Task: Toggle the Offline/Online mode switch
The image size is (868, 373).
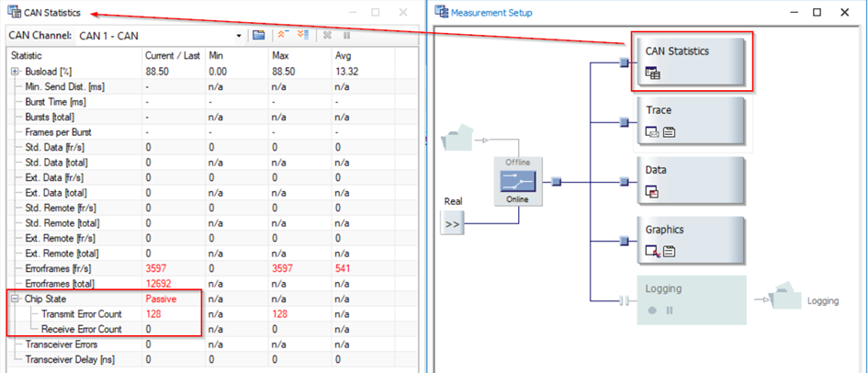Action: (x=519, y=182)
